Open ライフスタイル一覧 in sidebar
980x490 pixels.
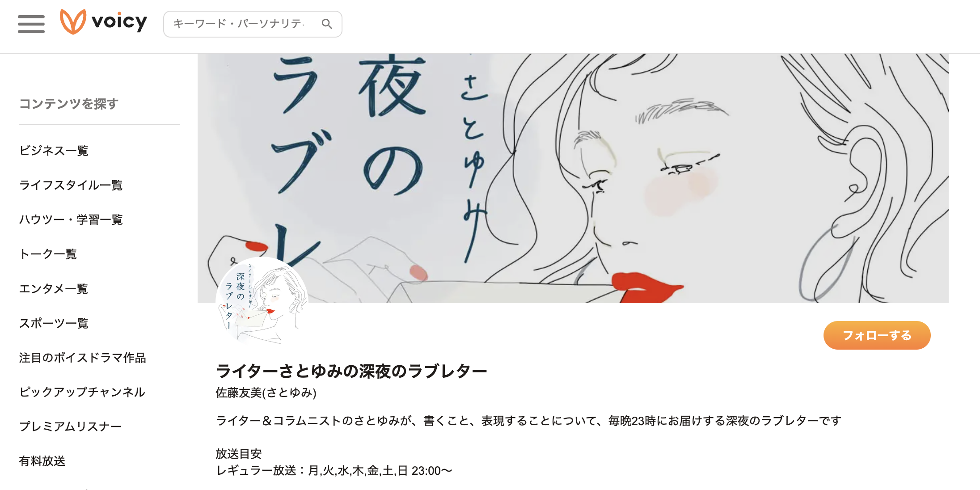71,185
